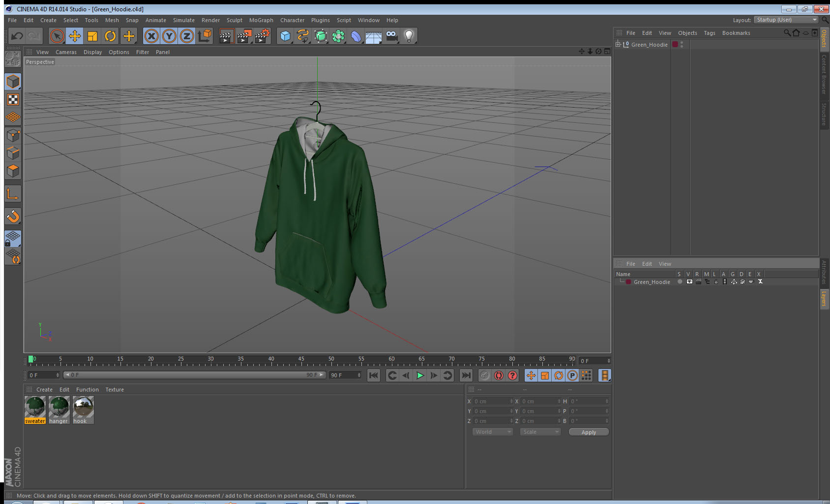Click the Undo arrow icon
The image size is (830, 504).
(x=17, y=36)
